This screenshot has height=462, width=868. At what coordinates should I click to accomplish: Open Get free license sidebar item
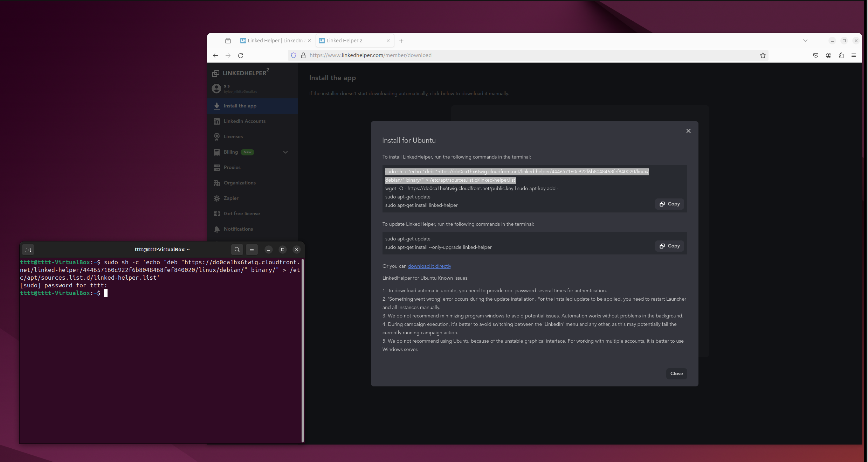[253, 213]
